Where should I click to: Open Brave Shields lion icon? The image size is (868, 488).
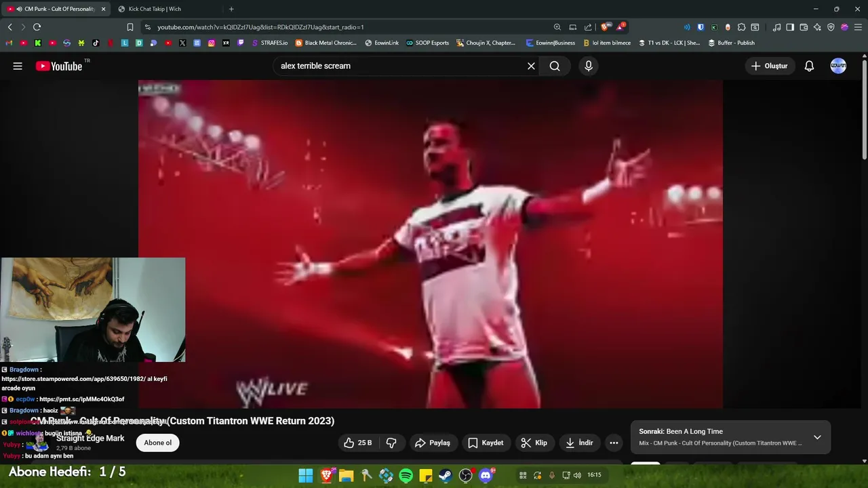pos(605,27)
